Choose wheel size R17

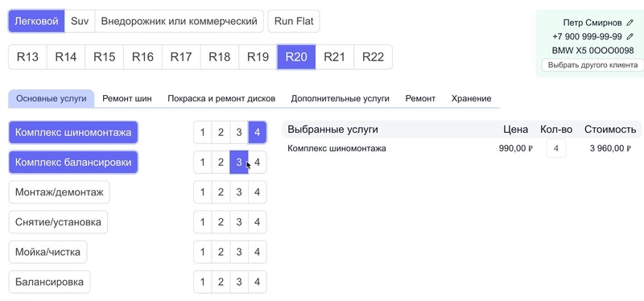click(x=181, y=57)
